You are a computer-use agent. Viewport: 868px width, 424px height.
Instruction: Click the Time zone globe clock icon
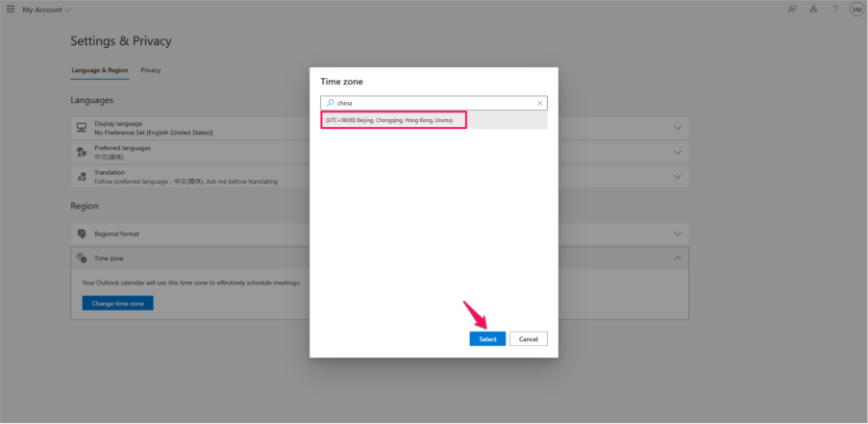82,259
